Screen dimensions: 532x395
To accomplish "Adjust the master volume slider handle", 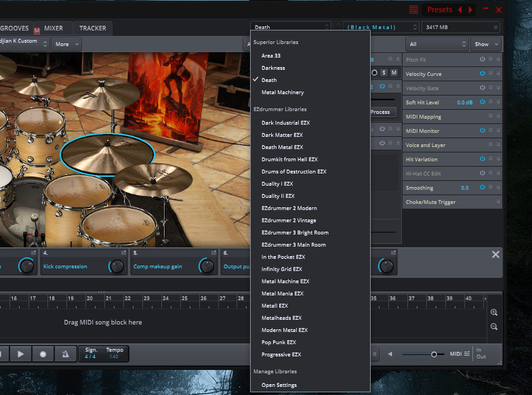I will [x=434, y=354].
